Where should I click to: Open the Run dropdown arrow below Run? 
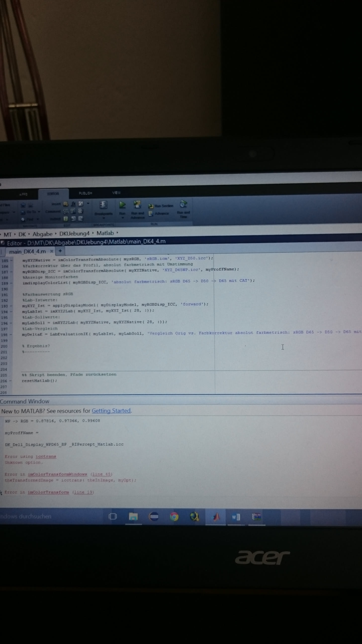tap(123, 218)
